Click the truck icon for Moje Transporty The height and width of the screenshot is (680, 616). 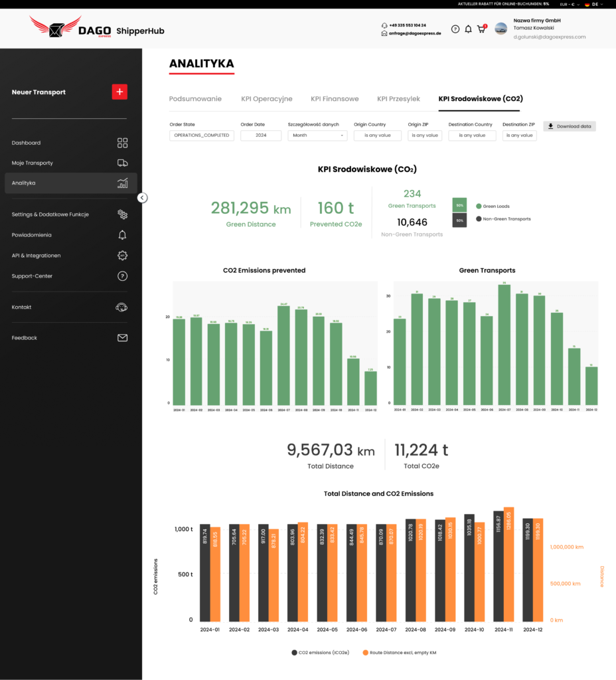[x=122, y=163]
